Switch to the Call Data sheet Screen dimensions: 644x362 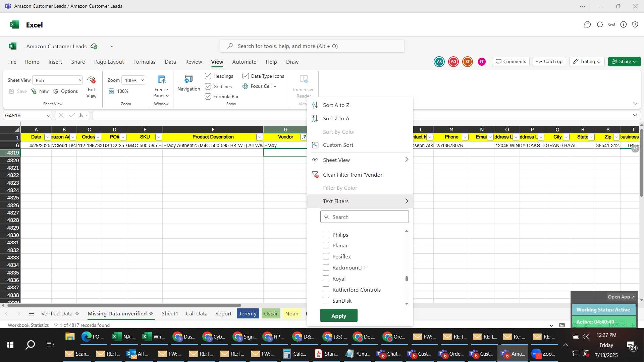pos(197,314)
